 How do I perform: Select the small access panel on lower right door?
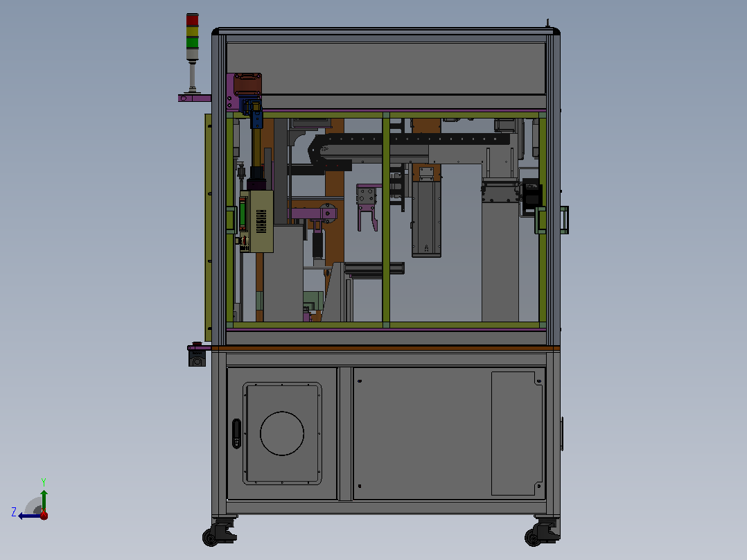[517, 433]
